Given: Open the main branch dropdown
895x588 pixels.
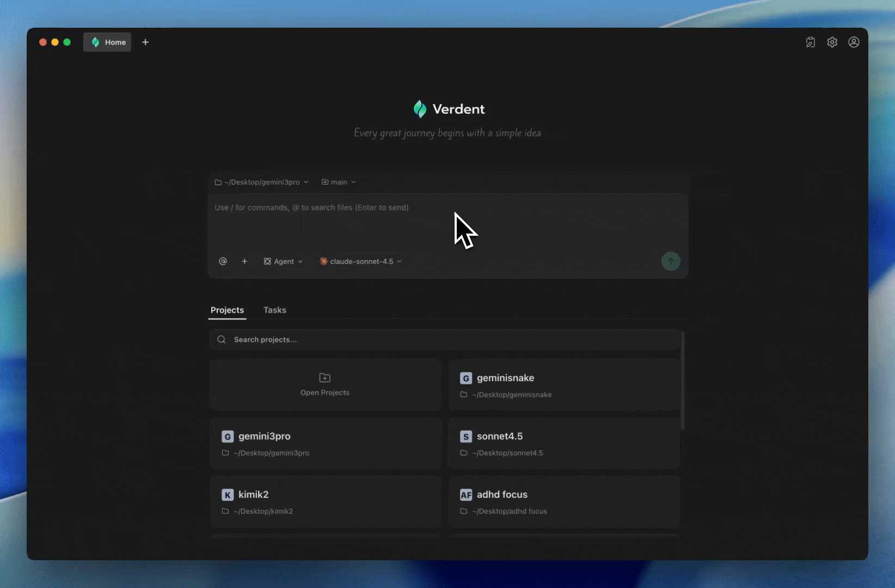Looking at the screenshot, I should (339, 182).
